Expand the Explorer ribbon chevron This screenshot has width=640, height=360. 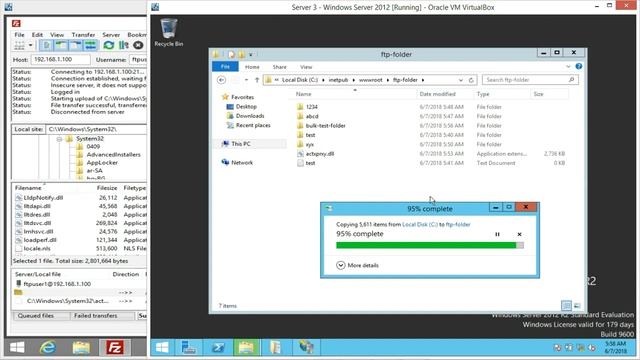tap(568, 67)
